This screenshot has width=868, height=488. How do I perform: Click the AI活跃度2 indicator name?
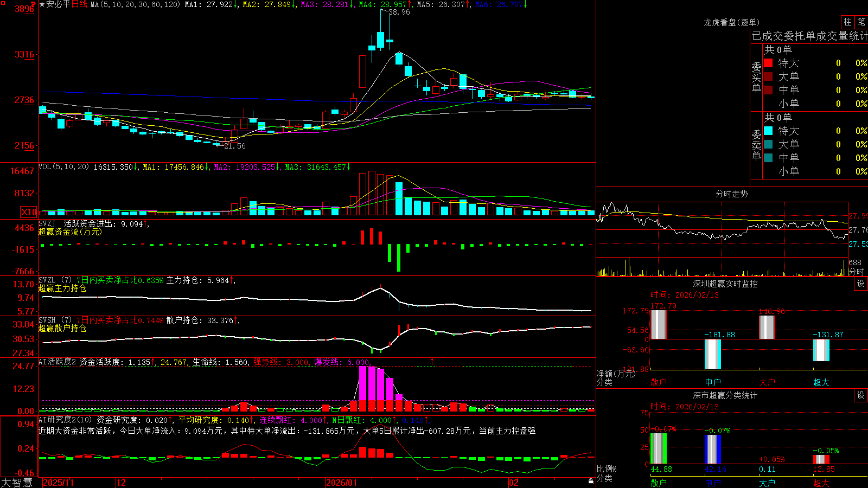point(58,362)
